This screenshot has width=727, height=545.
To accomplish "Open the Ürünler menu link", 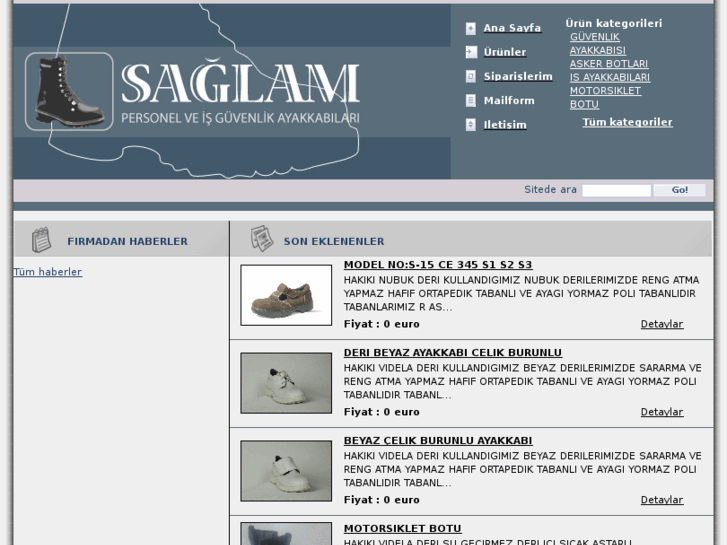I will click(x=504, y=52).
